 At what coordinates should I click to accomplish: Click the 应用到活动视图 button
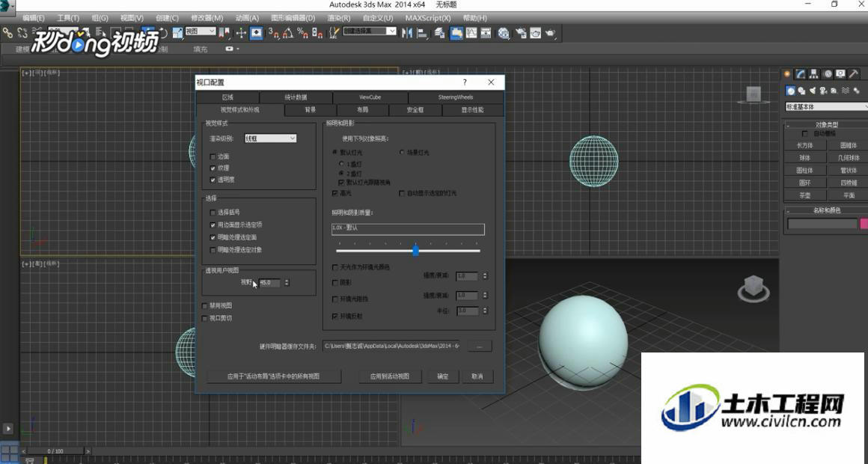tap(390, 376)
